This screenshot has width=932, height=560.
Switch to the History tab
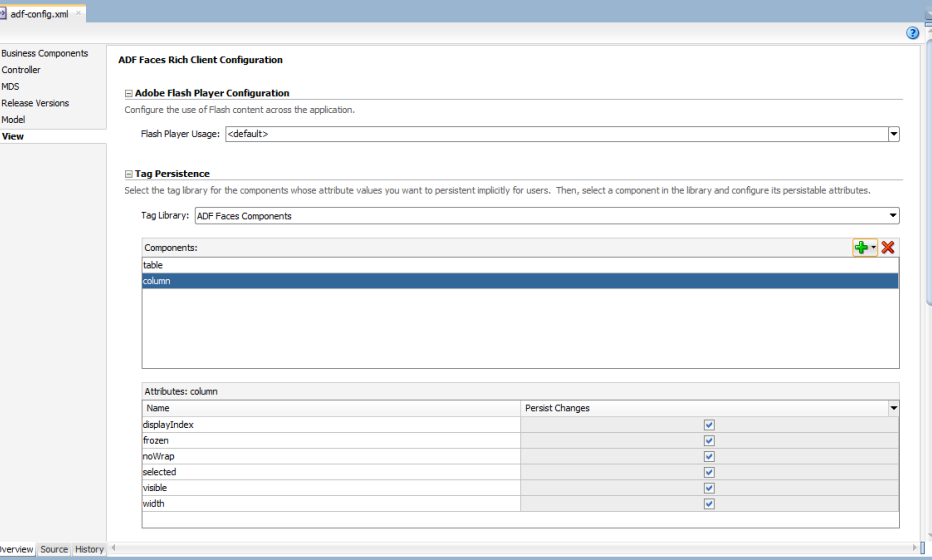89,549
